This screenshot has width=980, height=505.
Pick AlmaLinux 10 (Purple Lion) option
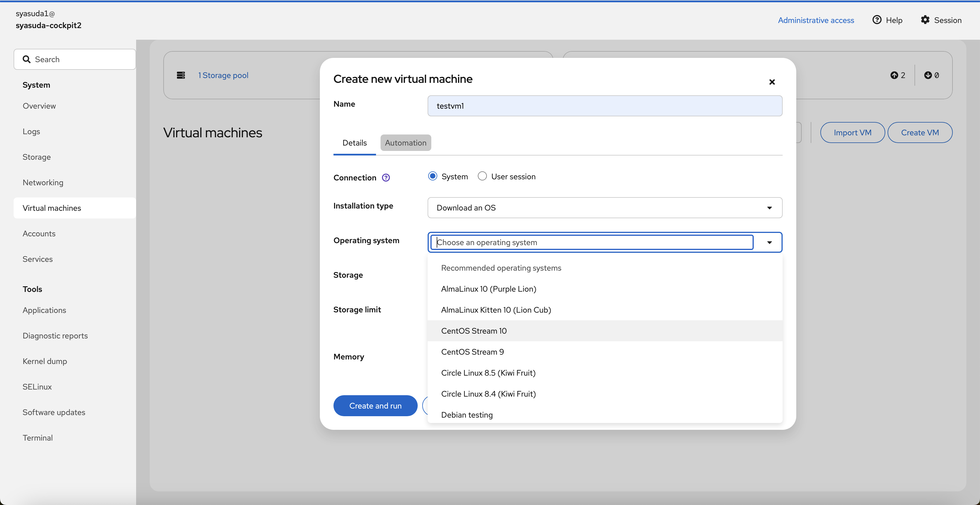click(x=489, y=289)
